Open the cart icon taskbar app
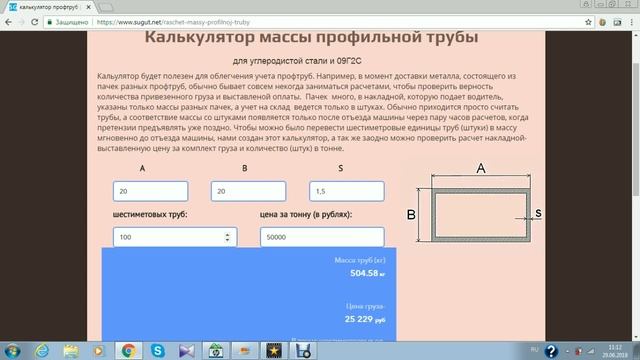 point(303,351)
